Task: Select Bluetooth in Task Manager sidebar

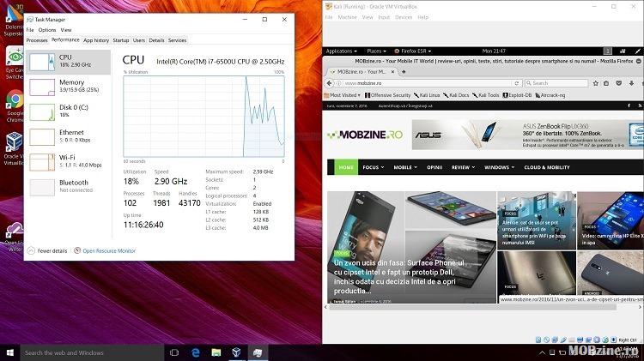Action: [68, 187]
